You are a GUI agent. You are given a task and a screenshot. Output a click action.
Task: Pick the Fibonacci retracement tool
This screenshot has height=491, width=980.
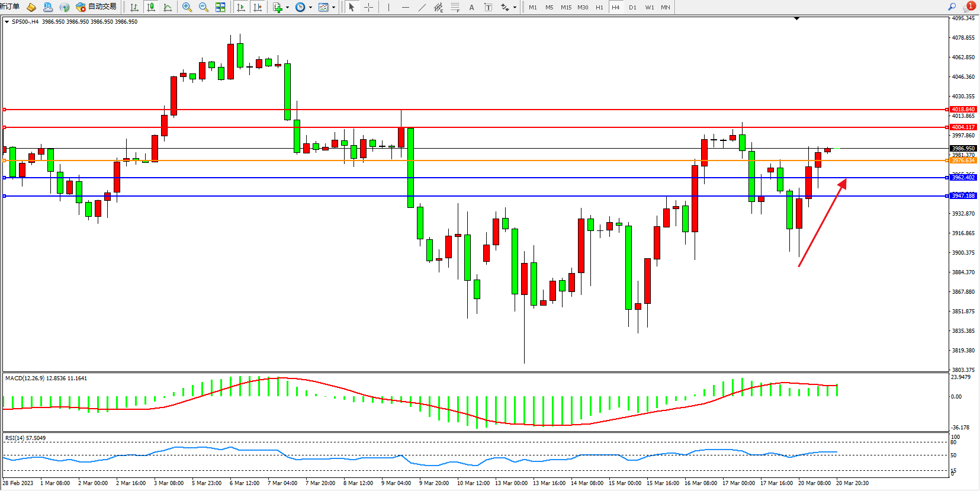click(x=455, y=7)
